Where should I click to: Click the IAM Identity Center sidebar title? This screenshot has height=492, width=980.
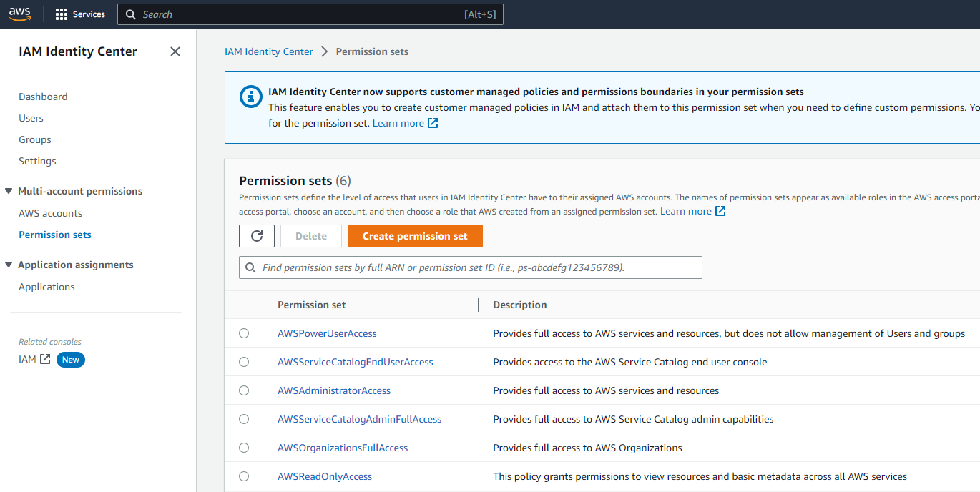(78, 51)
